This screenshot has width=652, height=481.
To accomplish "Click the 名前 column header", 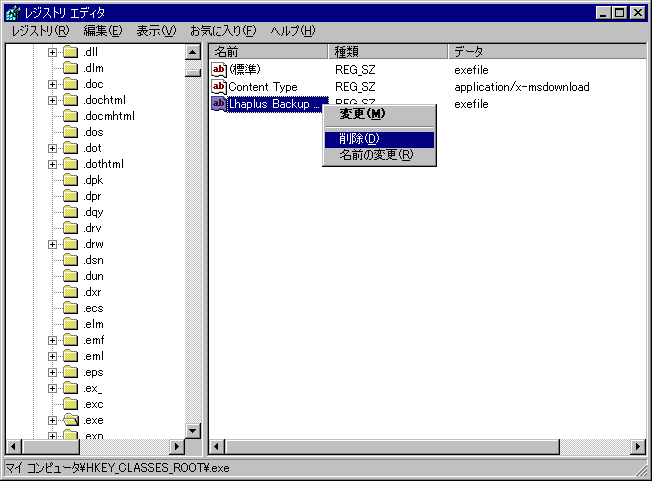I will click(268, 51).
